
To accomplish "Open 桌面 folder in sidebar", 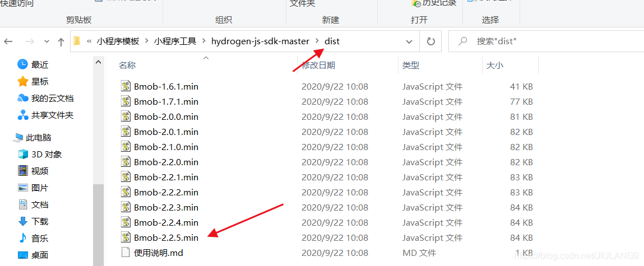I will coord(40,255).
